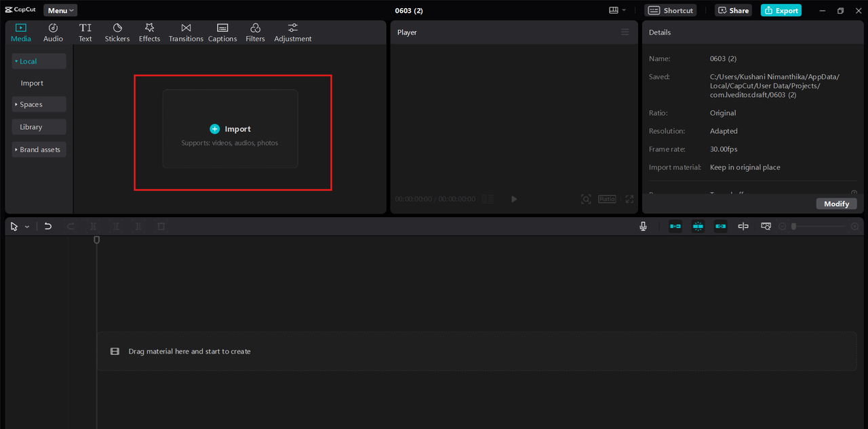Click the Delete left trim tool

coord(116,227)
